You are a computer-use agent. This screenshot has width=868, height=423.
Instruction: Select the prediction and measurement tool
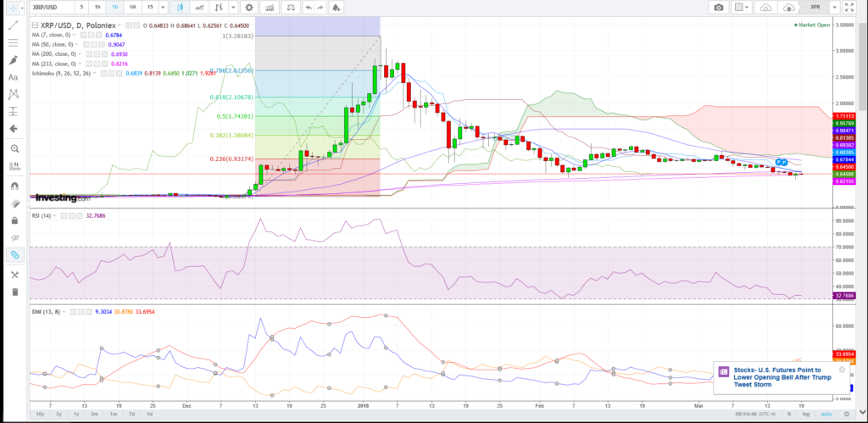[14, 111]
